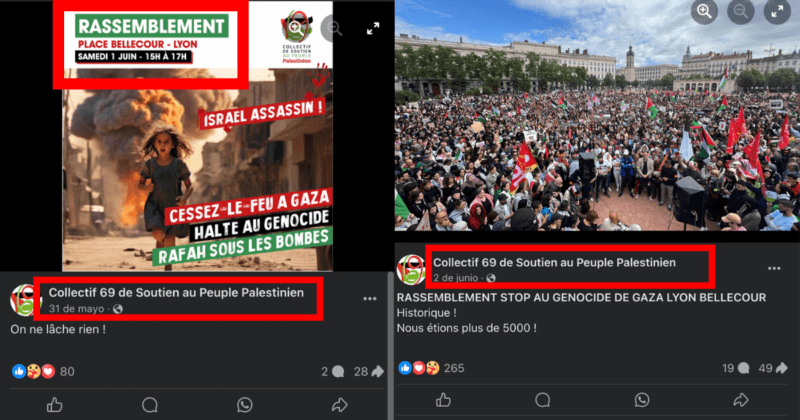This screenshot has width=800, height=420.
Task: Like the 2 de junio post
Action: tap(443, 400)
